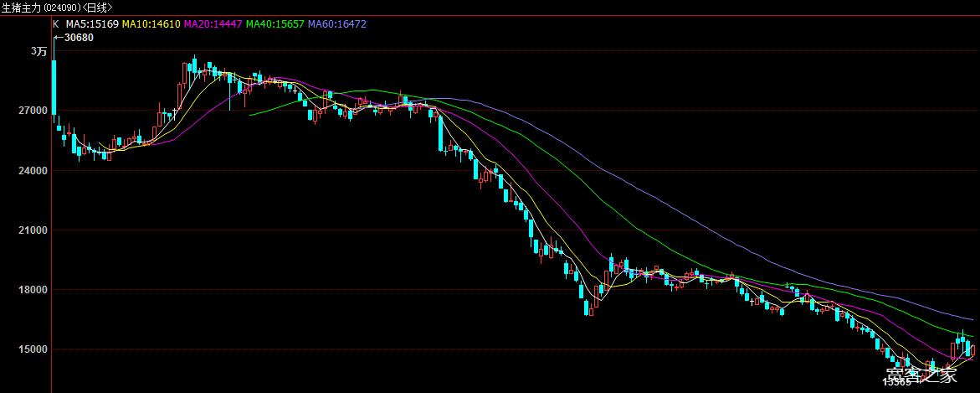Image resolution: width=980 pixels, height=393 pixels.
Task: Click the 18000 price axis label
Action: coord(33,290)
